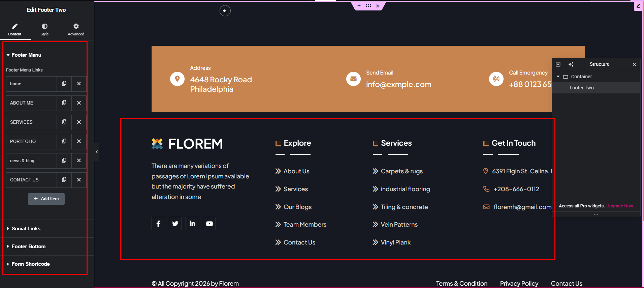
Task: Click the Facebook icon in footer
Action: [158, 224]
